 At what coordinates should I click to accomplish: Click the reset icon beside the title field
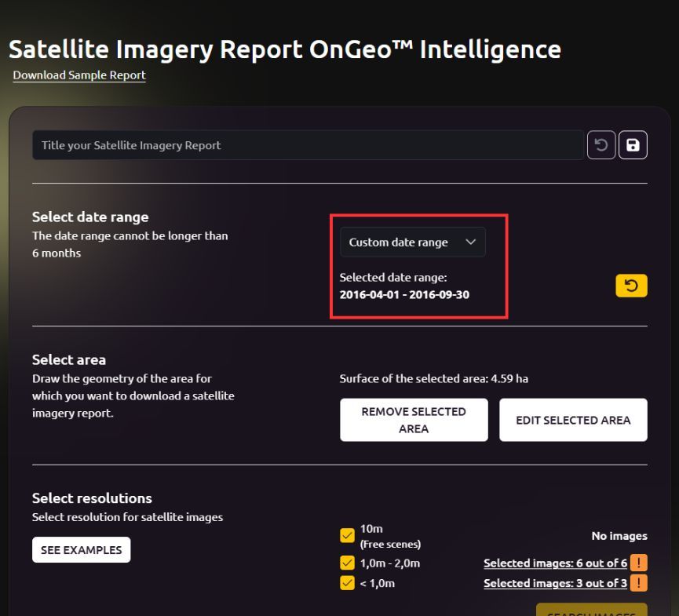coord(601,145)
